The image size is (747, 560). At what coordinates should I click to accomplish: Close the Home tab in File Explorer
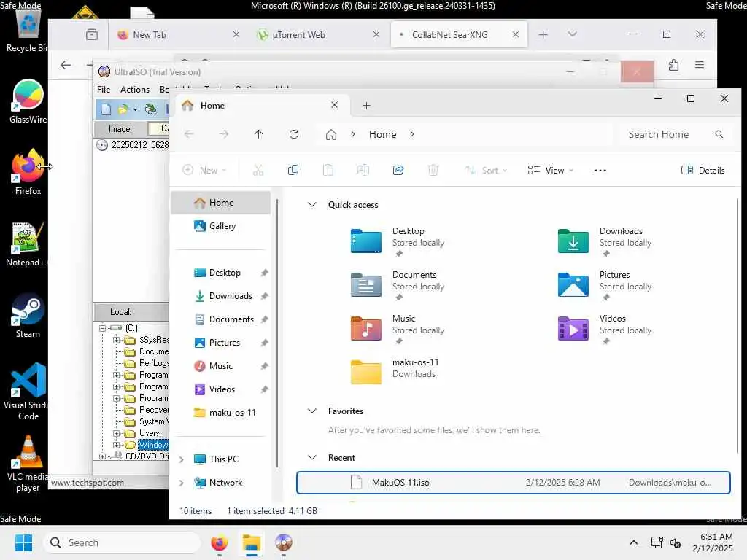pyautogui.click(x=334, y=105)
